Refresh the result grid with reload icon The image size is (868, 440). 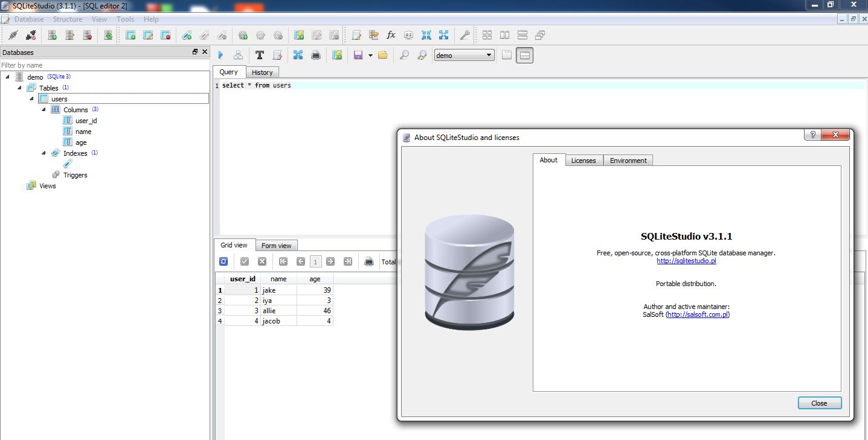[223, 261]
